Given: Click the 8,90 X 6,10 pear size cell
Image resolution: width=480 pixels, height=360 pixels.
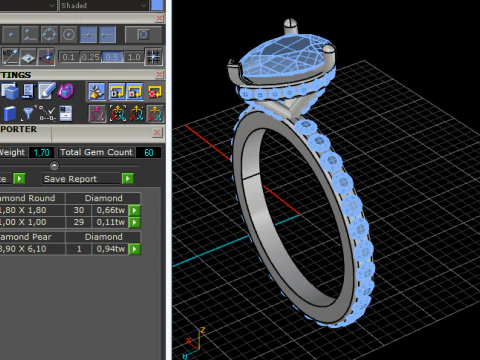Looking at the screenshot, I should click(x=32, y=249).
